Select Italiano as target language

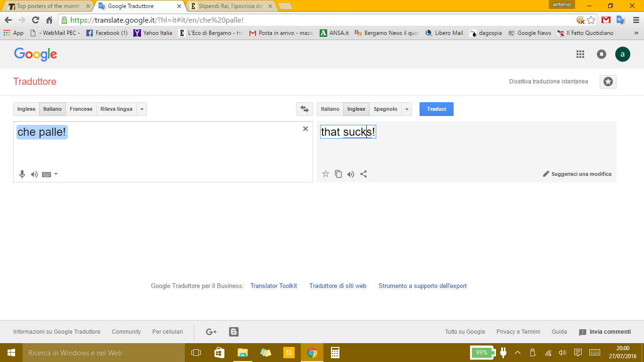(330, 109)
